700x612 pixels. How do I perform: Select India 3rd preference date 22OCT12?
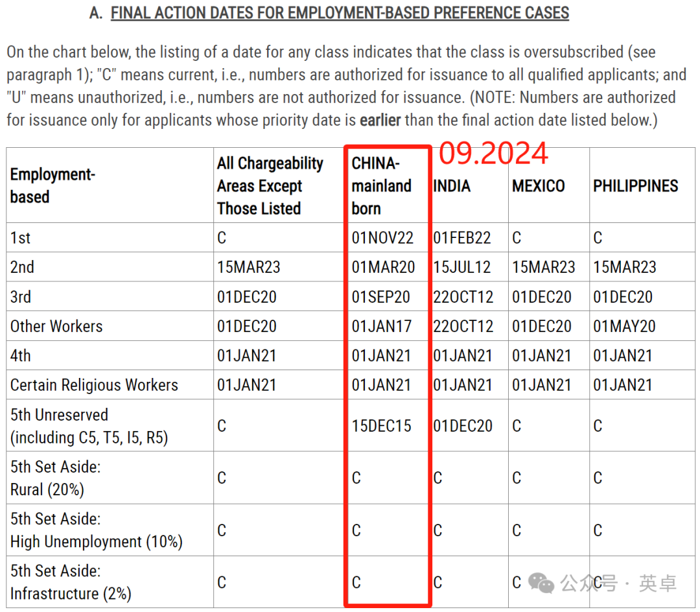[463, 296]
